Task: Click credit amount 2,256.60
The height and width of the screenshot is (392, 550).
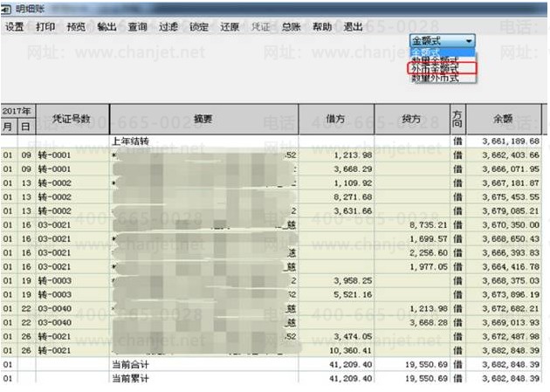Action: 429,253
